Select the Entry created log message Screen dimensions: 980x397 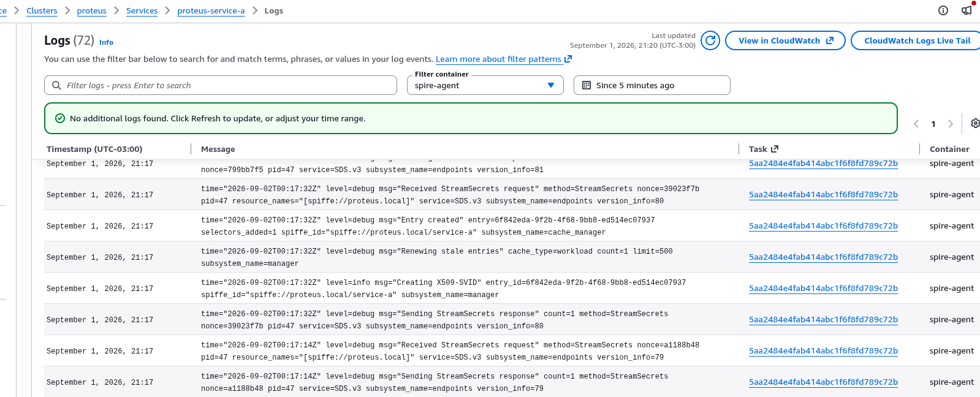(x=428, y=226)
